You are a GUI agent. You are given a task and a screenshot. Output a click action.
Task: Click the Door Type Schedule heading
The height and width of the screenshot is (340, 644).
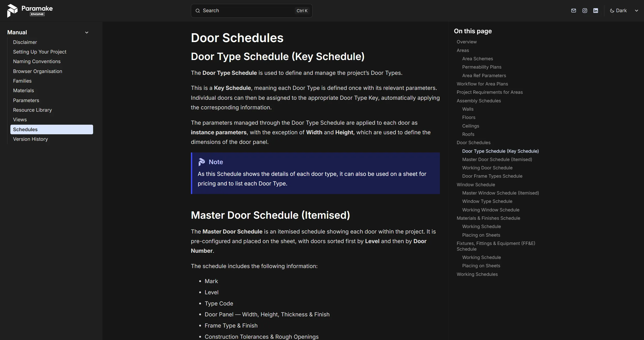[x=278, y=57]
